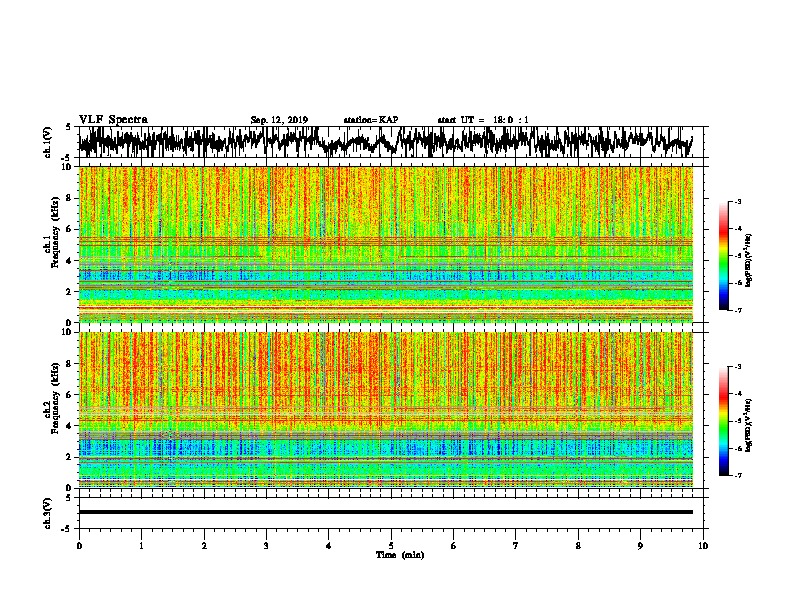The image size is (792, 612).
Task: Click the ch.1 spectrogram "6" kHz tick label
Action: click(x=70, y=229)
